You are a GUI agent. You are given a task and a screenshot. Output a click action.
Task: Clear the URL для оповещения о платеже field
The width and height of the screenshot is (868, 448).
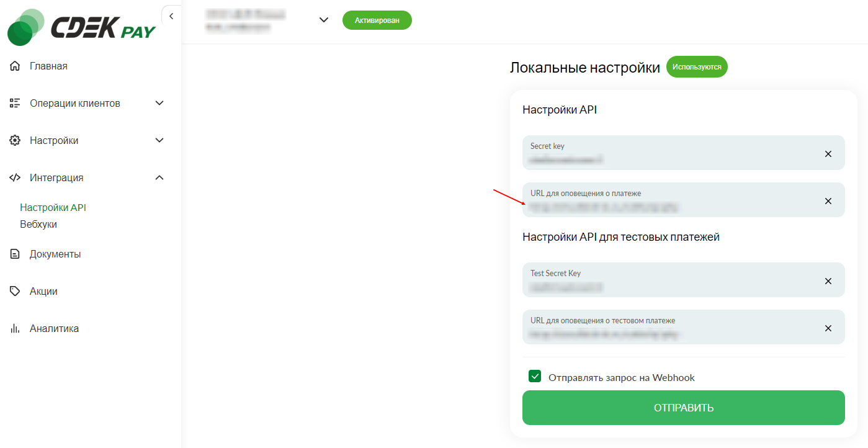point(828,201)
